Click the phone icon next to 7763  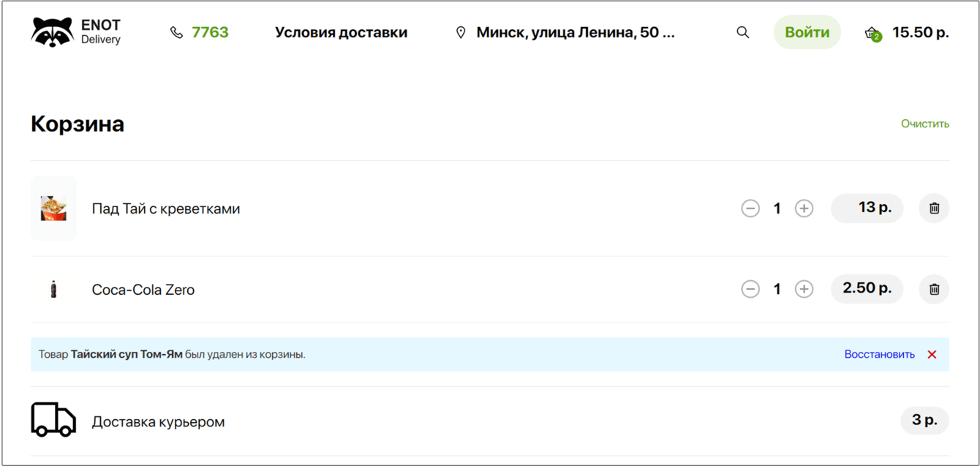(x=176, y=32)
